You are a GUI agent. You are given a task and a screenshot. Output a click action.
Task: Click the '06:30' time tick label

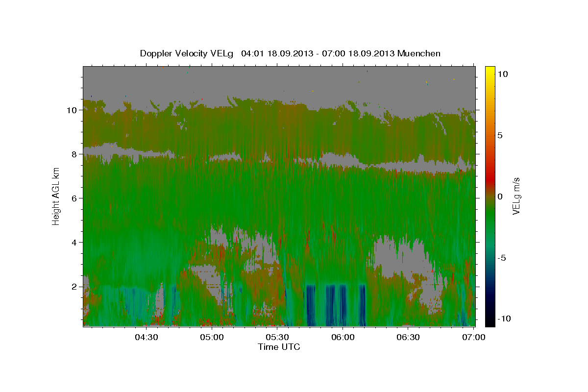pyautogui.click(x=408, y=337)
